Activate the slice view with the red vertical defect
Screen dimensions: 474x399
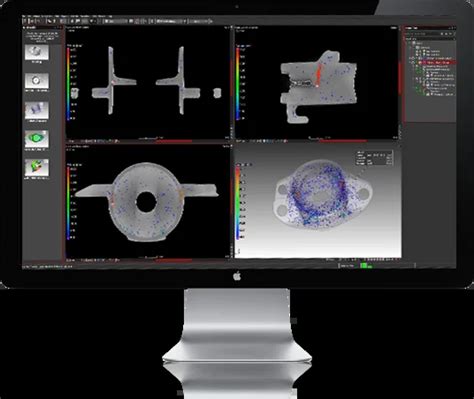[317, 83]
